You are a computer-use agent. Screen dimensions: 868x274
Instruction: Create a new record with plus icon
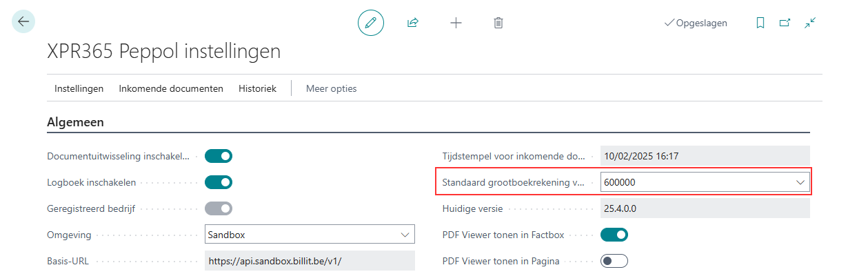tap(456, 23)
